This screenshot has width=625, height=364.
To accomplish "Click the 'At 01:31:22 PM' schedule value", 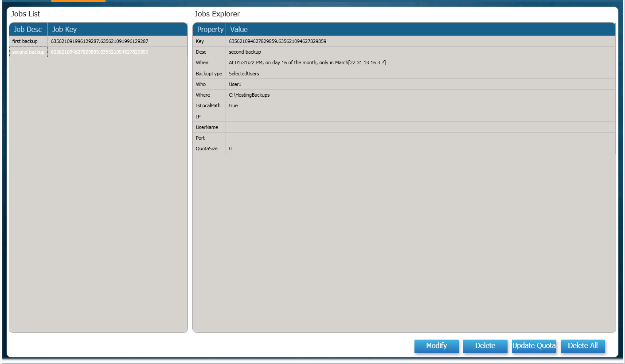I will [x=421, y=63].
